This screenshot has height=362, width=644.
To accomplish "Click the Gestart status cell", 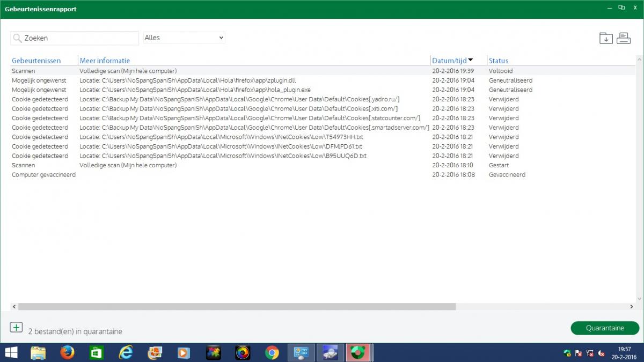I will [499, 165].
